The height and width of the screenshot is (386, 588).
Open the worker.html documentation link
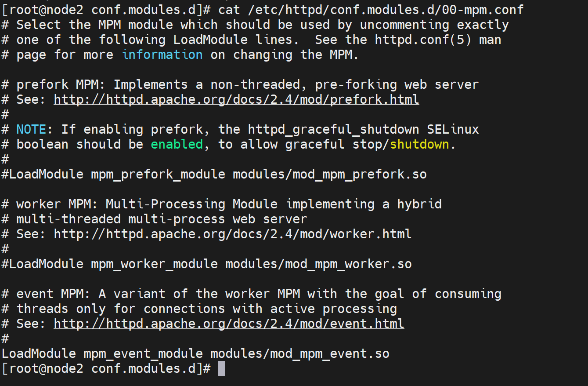point(233,234)
